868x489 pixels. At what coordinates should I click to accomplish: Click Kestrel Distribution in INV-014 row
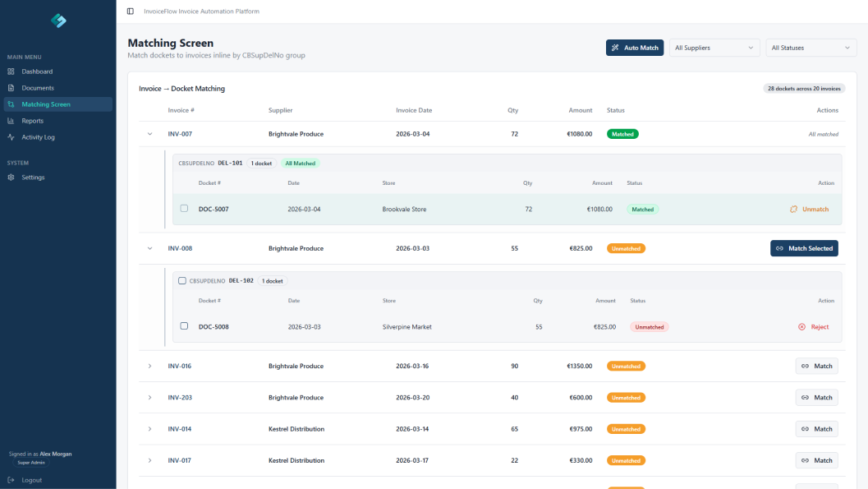point(296,429)
